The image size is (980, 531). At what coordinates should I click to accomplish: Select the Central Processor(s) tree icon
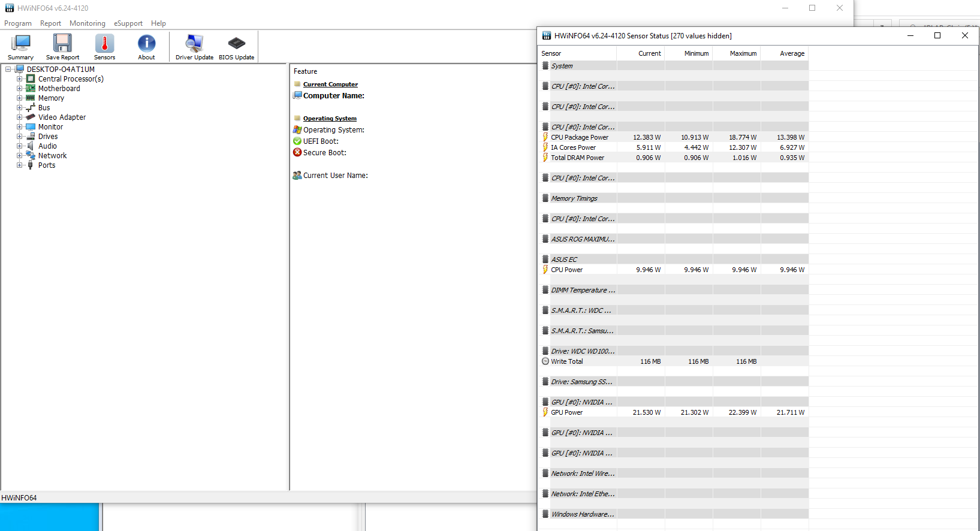(x=31, y=79)
